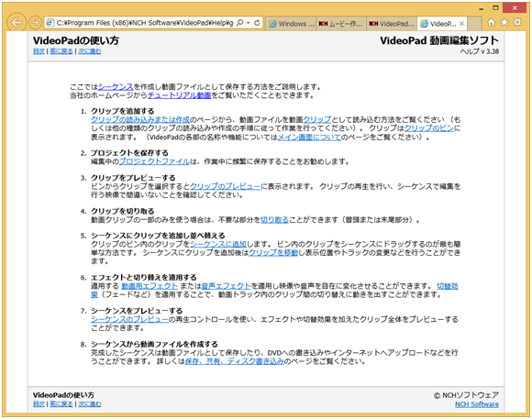Switch to the ムービー作 tab
Viewport: 532px width, 419px height.
click(x=341, y=24)
